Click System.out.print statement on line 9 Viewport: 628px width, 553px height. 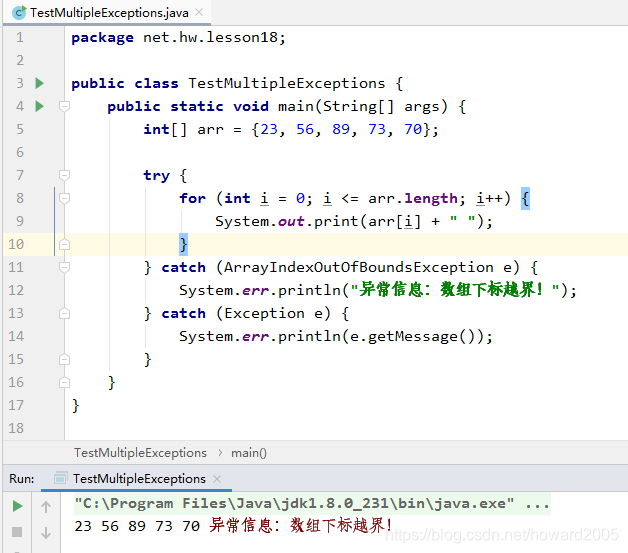(x=354, y=221)
